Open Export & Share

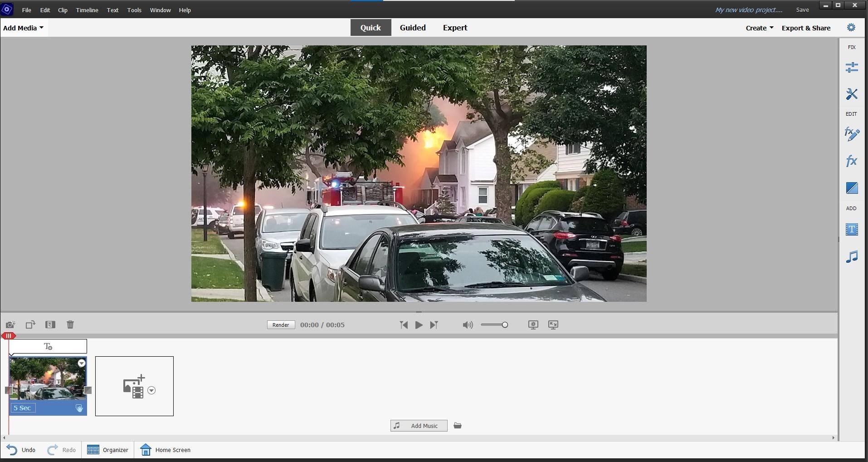pos(806,28)
